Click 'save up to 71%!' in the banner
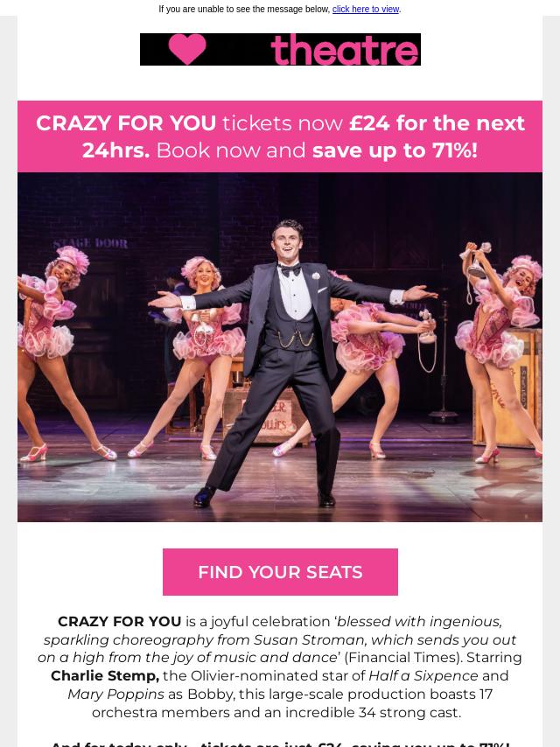 coord(395,150)
